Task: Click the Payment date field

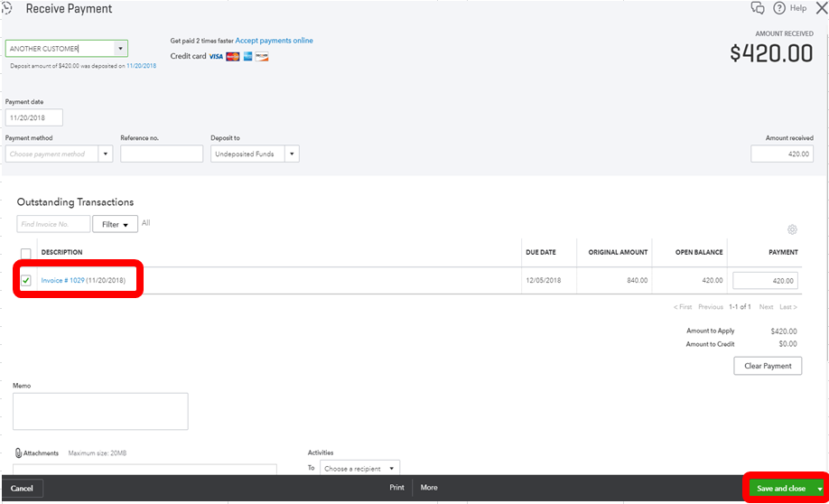Action: point(33,117)
